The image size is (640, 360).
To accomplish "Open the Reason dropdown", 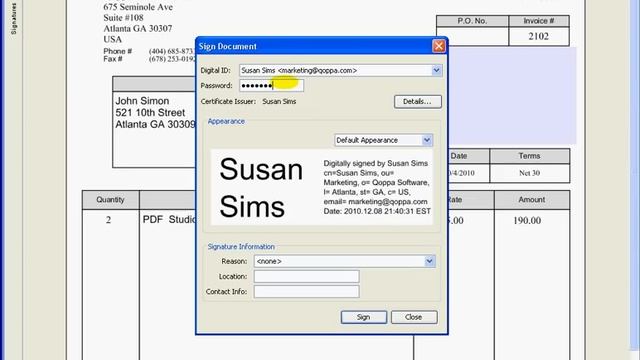I will point(429,261).
